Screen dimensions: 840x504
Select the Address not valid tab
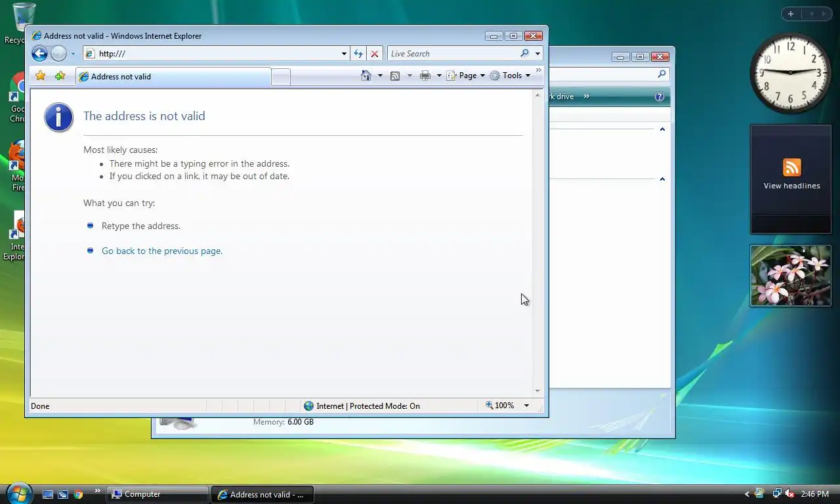click(x=173, y=77)
